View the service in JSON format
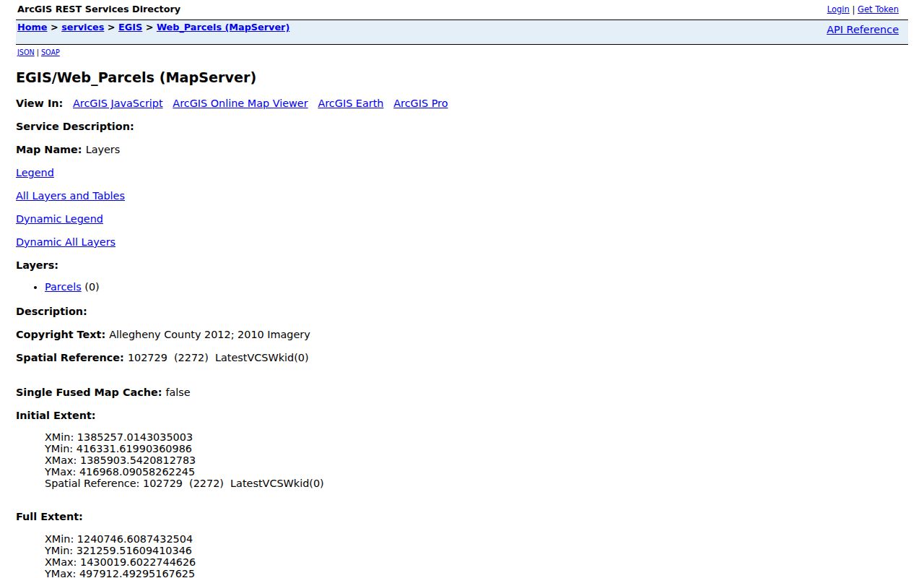924x578 pixels. click(26, 53)
